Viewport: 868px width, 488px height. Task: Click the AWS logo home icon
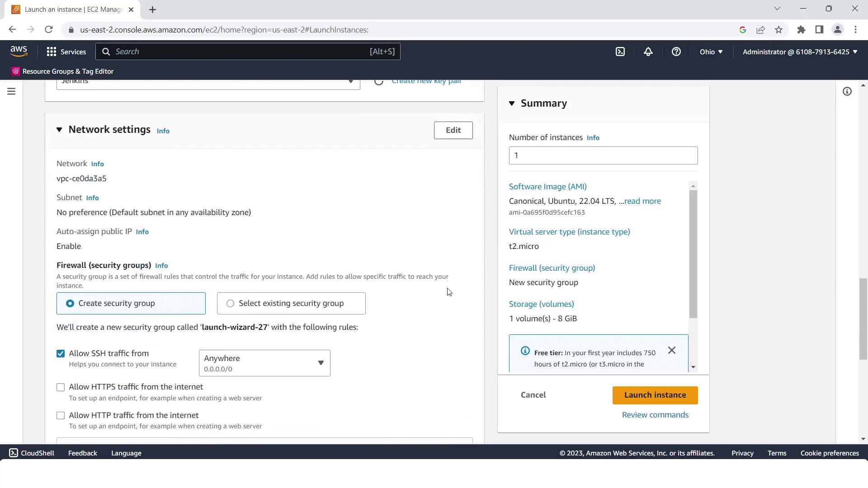coord(19,51)
